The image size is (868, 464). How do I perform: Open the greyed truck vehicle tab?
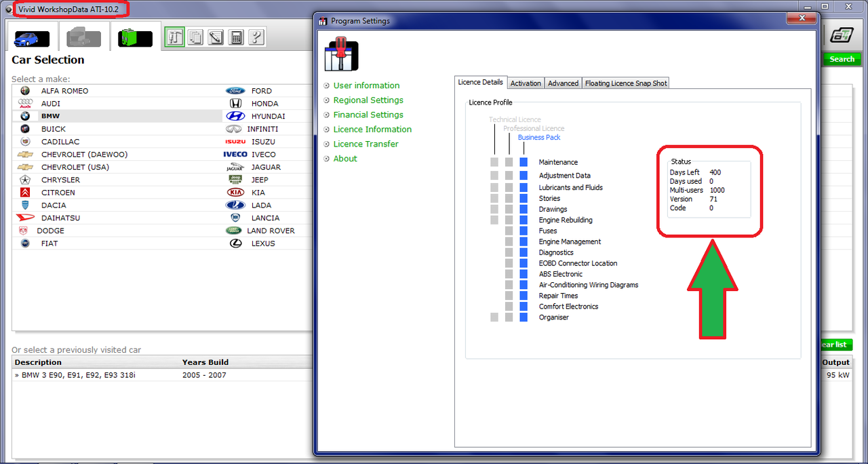(84, 37)
